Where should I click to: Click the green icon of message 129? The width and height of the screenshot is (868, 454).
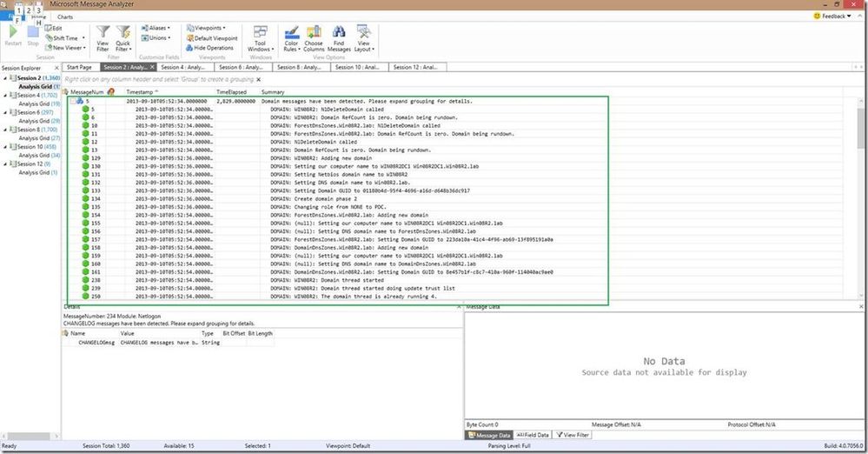click(85, 158)
